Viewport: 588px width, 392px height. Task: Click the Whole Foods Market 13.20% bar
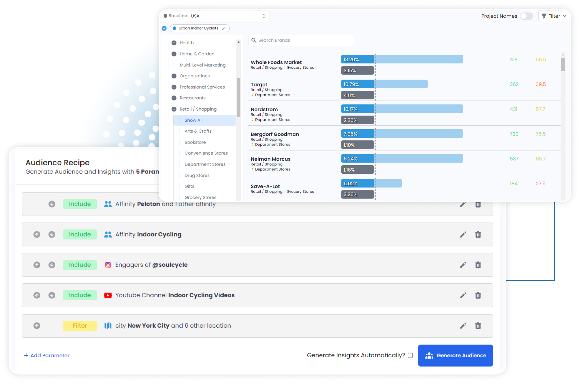point(402,59)
